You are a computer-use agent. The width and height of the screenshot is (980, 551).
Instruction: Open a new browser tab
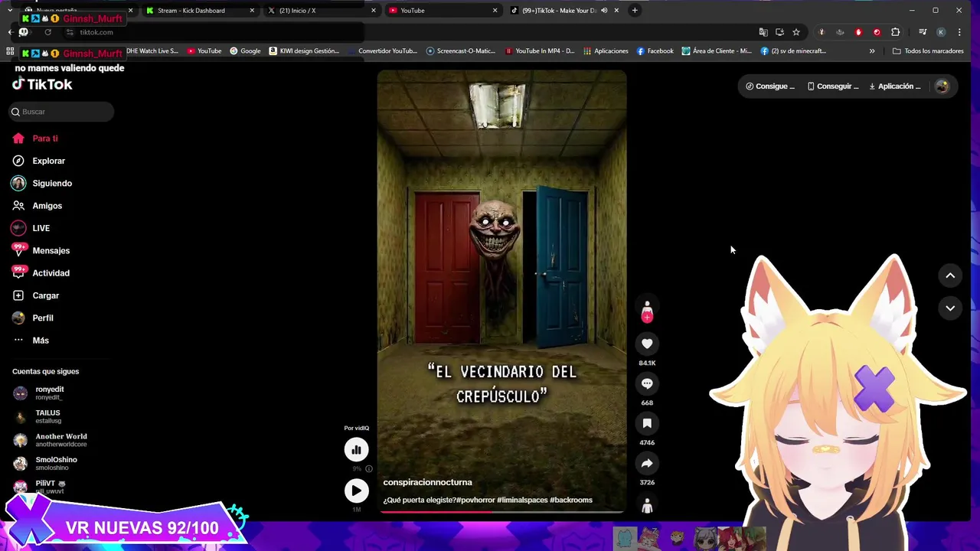point(635,11)
